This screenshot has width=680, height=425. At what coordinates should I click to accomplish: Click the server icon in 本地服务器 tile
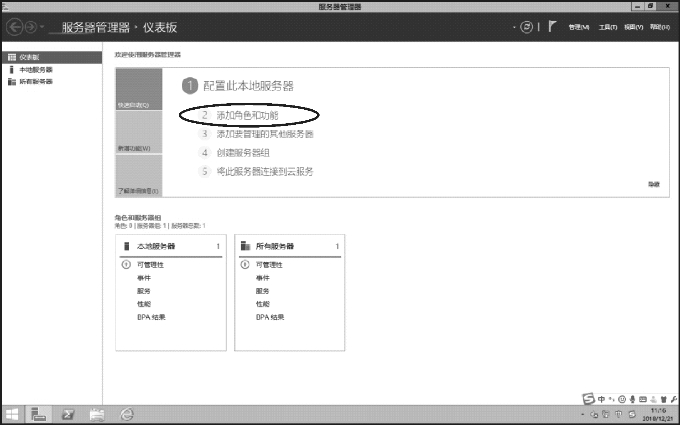[127, 246]
